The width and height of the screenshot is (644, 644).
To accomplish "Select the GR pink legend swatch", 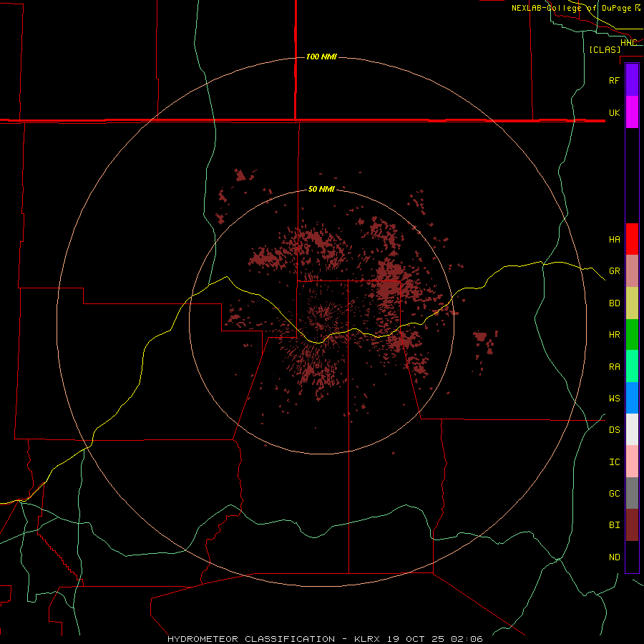I will [x=632, y=271].
